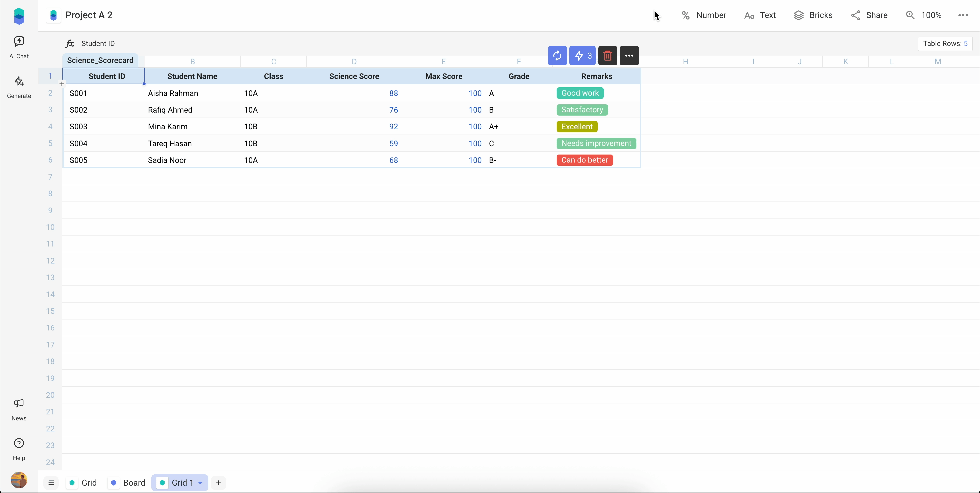
Task: Expand the Grid 1 tab dropdown arrow
Action: [x=200, y=483]
